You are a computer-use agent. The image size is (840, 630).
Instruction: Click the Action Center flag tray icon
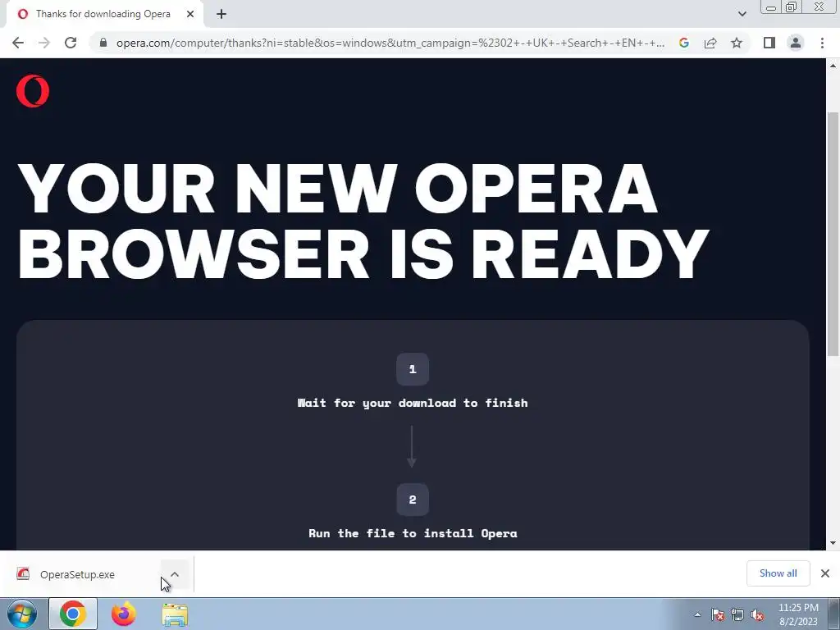(717, 614)
